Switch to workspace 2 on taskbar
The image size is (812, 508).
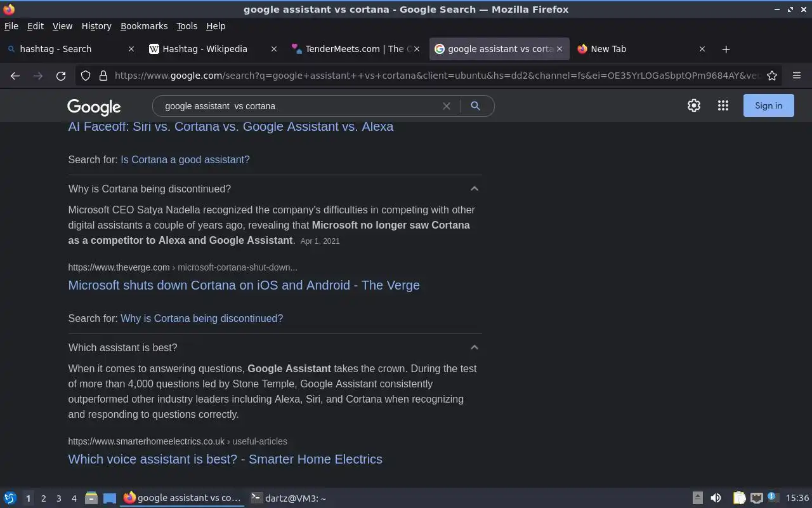tap(43, 498)
